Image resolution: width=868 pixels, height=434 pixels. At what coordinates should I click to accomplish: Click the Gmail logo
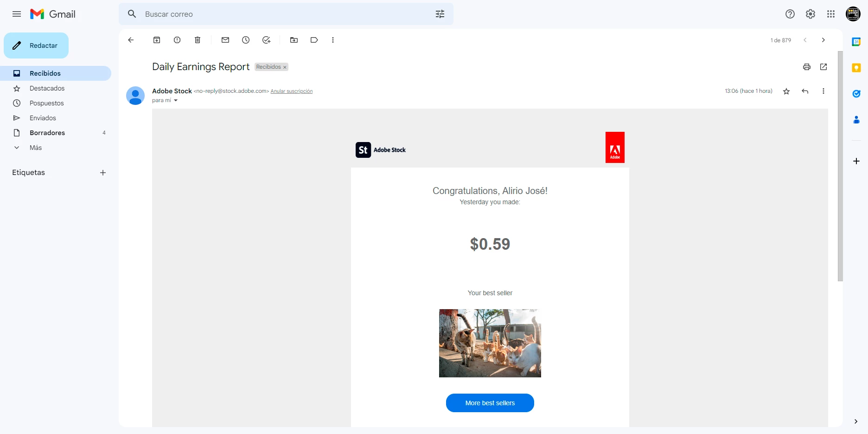click(x=52, y=14)
